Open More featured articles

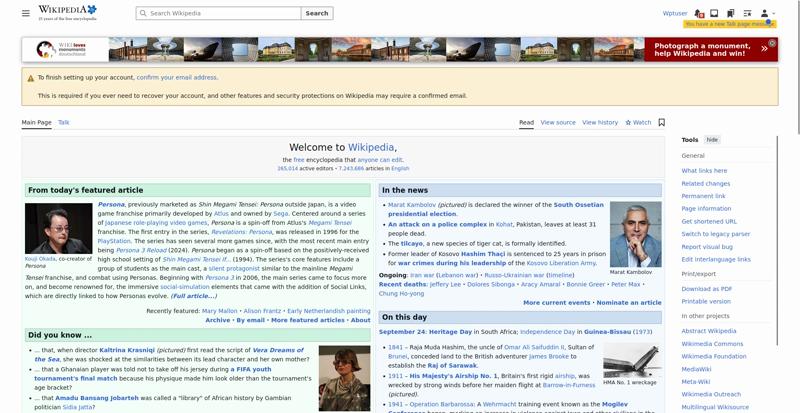pyautogui.click(x=308, y=320)
